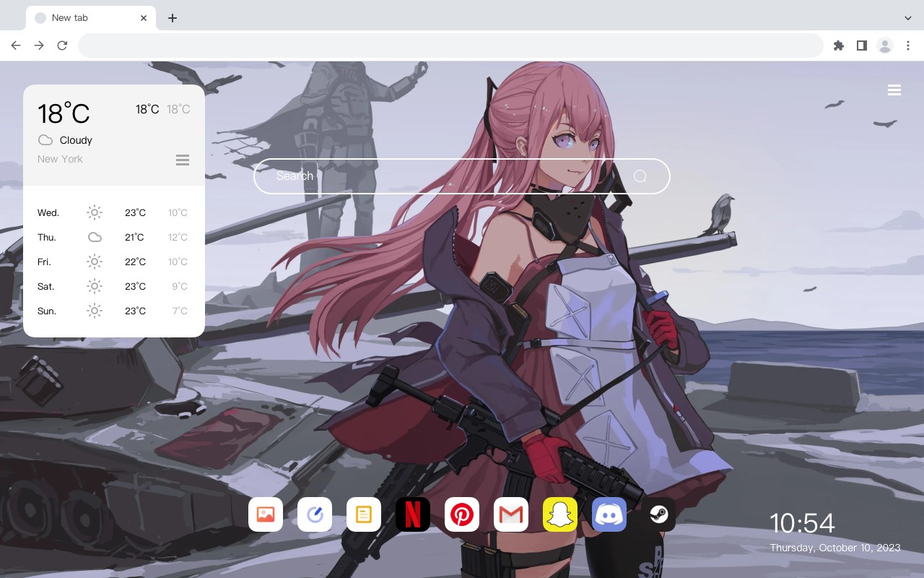Select the Sat. forecast row label

click(x=46, y=286)
